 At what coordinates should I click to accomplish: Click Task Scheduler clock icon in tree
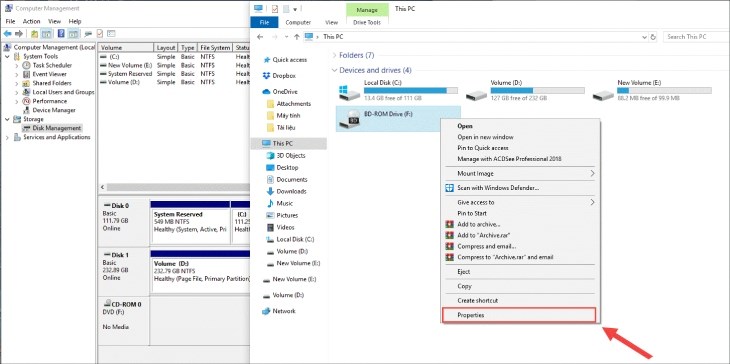pyautogui.click(x=26, y=65)
